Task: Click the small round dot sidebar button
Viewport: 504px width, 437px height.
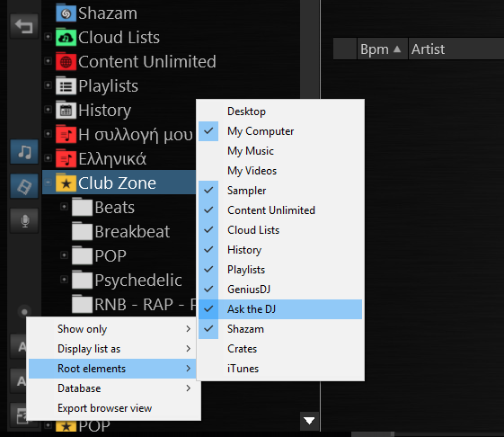Action: pyautogui.click(x=24, y=311)
